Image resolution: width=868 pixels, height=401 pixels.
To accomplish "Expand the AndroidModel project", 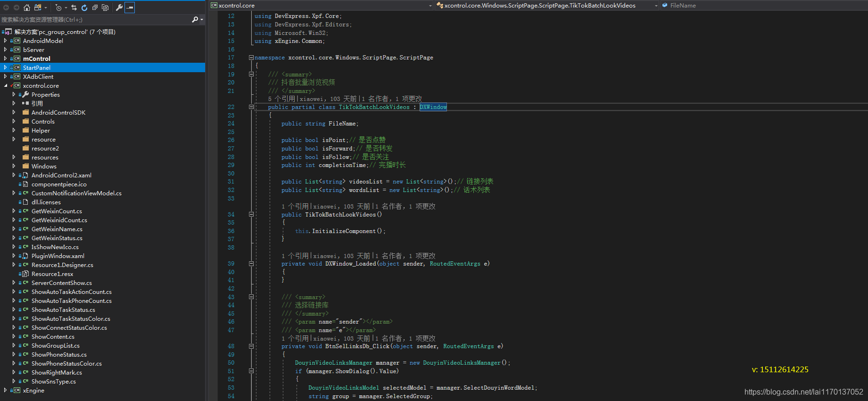I will [5, 41].
